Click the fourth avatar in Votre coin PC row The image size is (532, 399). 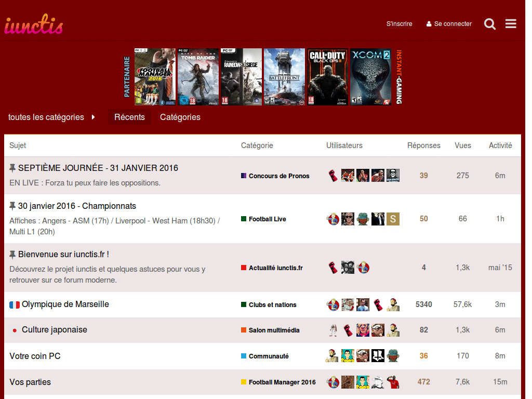pos(378,355)
